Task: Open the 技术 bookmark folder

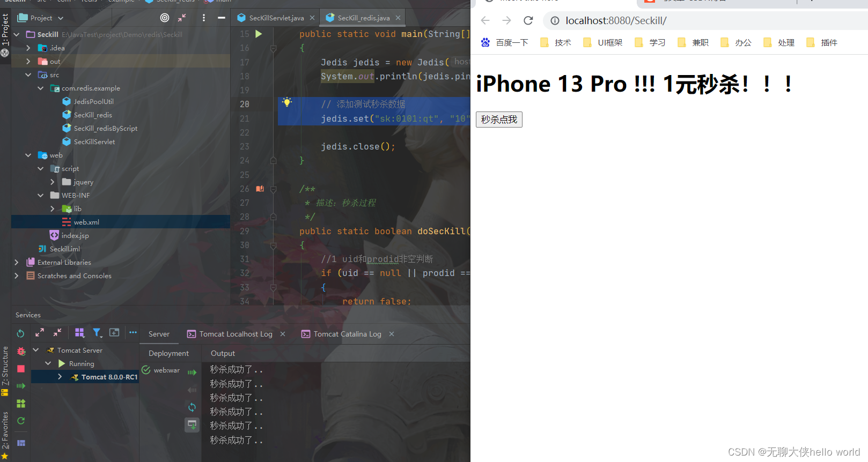Action: click(556, 42)
